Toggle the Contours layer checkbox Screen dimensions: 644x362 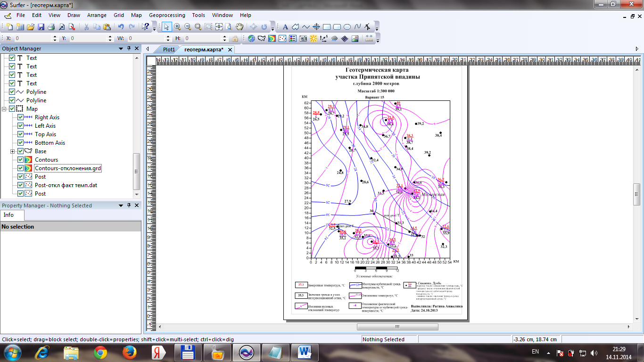coord(20,160)
